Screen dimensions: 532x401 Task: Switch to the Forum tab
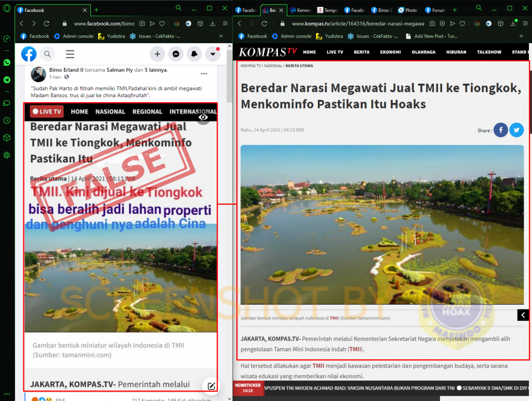[x=435, y=10]
